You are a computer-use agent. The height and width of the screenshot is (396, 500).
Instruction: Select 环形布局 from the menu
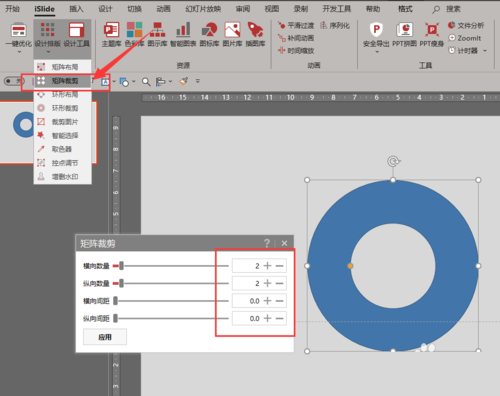pos(63,94)
